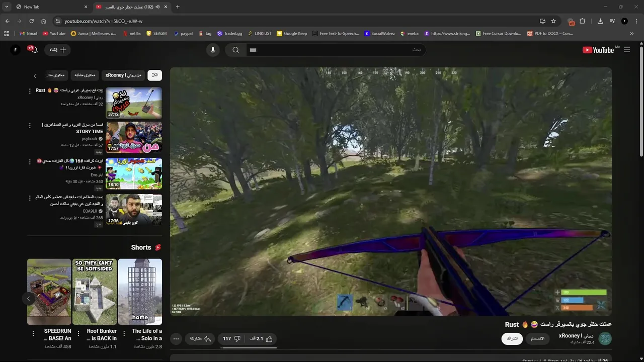Image resolution: width=644 pixels, height=362 pixels.
Task: Switch to the 'New Tab' browser tab
Action: click(50, 7)
